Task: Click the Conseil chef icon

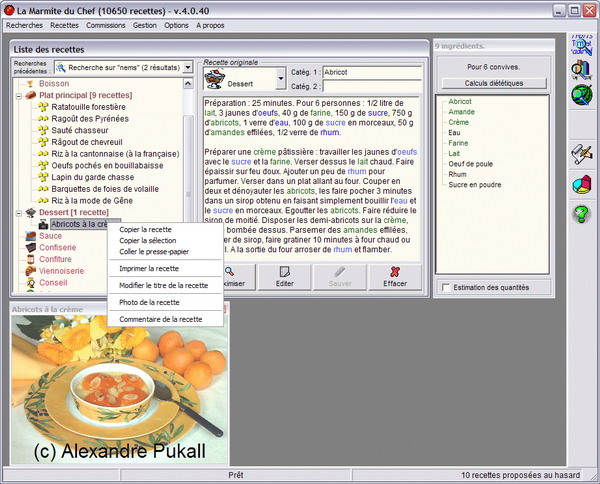Action: click(31, 283)
